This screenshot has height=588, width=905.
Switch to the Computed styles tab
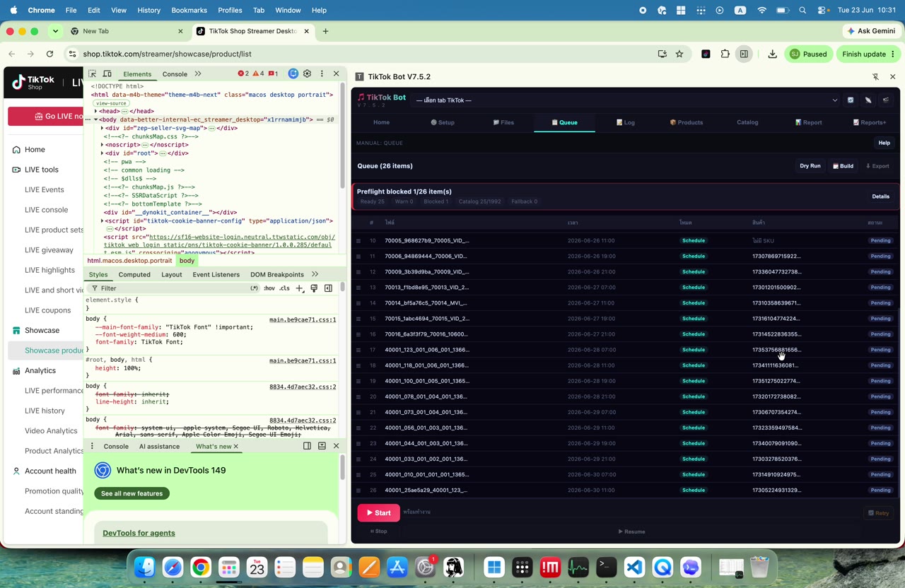[x=134, y=274]
